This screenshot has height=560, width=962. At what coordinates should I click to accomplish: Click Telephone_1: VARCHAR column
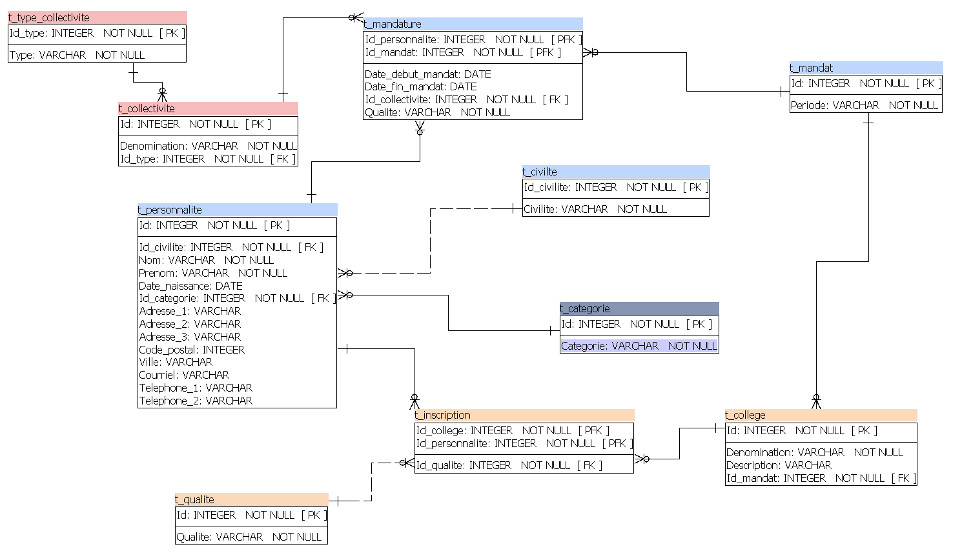coord(196,388)
